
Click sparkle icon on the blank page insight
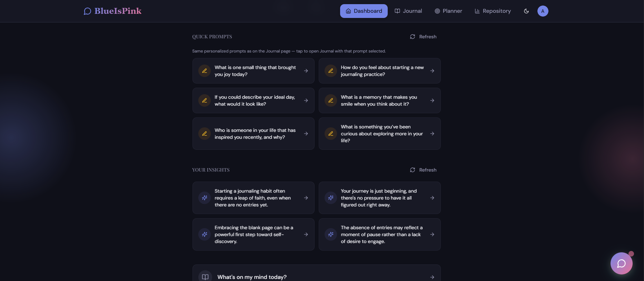pyautogui.click(x=205, y=234)
